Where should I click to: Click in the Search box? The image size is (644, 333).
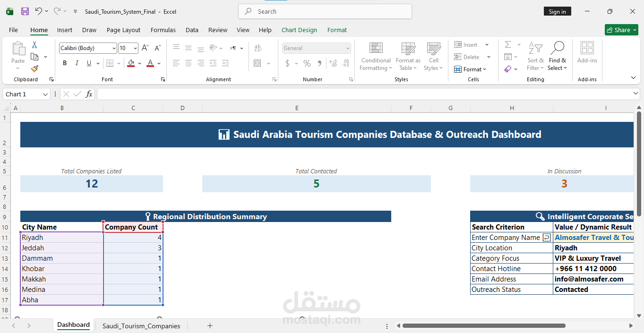pyautogui.click(x=325, y=11)
